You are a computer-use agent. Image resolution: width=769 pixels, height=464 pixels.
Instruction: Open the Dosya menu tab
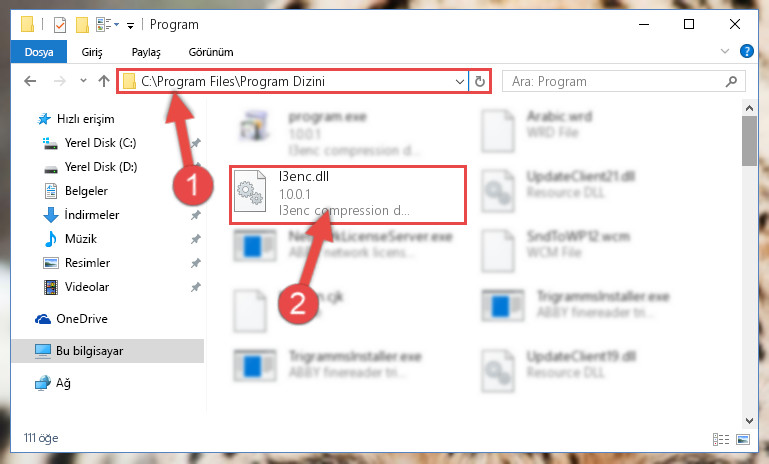coord(39,52)
